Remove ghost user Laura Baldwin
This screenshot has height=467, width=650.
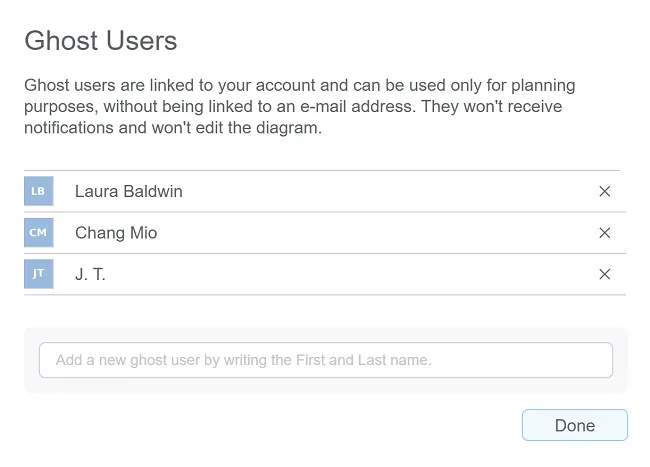604,191
